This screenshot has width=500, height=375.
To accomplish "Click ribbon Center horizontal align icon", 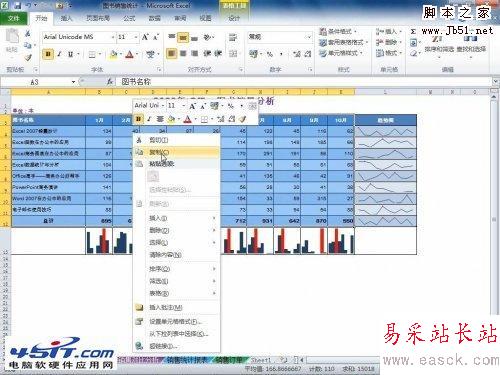I will coord(183,53).
